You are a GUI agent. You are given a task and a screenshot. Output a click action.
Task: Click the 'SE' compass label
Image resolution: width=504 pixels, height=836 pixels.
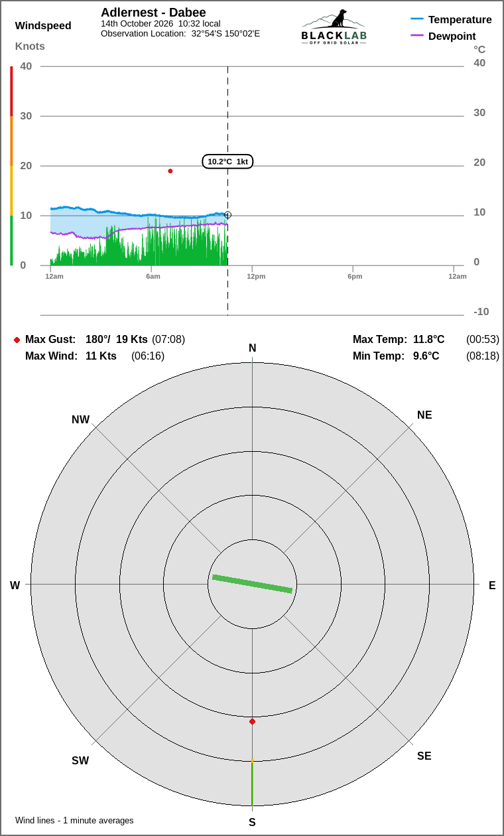click(x=424, y=756)
